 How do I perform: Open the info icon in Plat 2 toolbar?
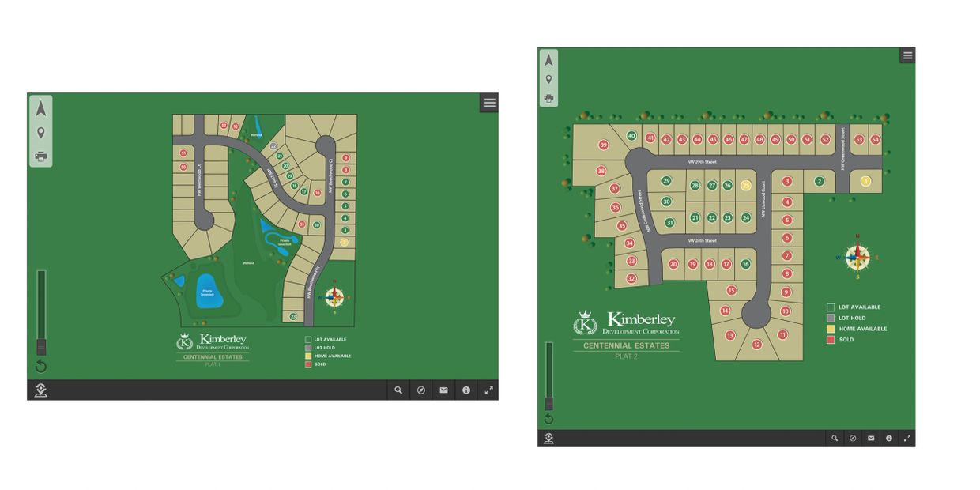[889, 438]
